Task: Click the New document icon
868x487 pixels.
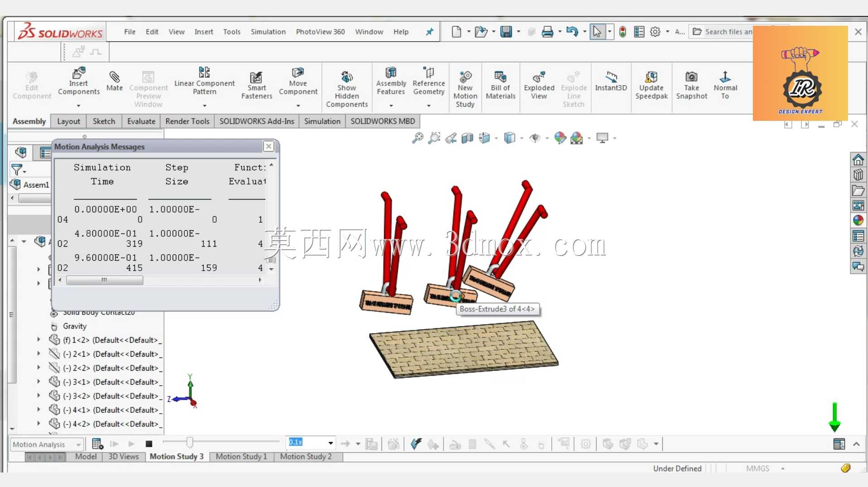Action: coord(456,32)
